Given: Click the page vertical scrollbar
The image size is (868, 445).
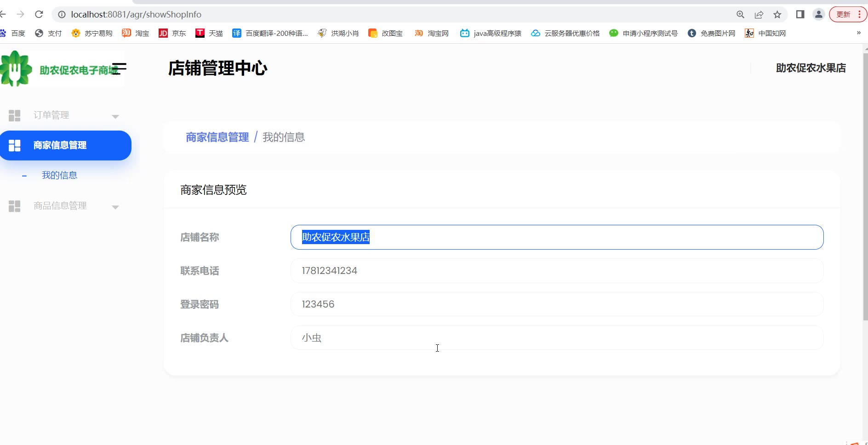Looking at the screenshot, I should (x=865, y=184).
